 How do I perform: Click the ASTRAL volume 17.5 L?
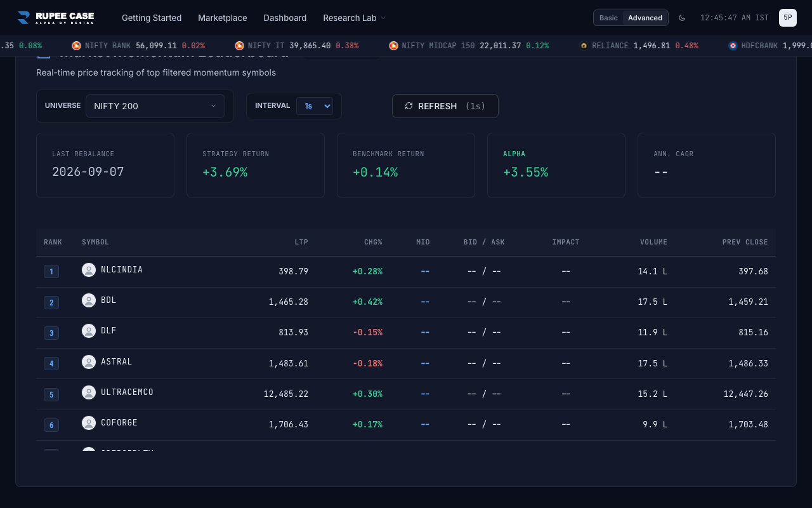(653, 363)
